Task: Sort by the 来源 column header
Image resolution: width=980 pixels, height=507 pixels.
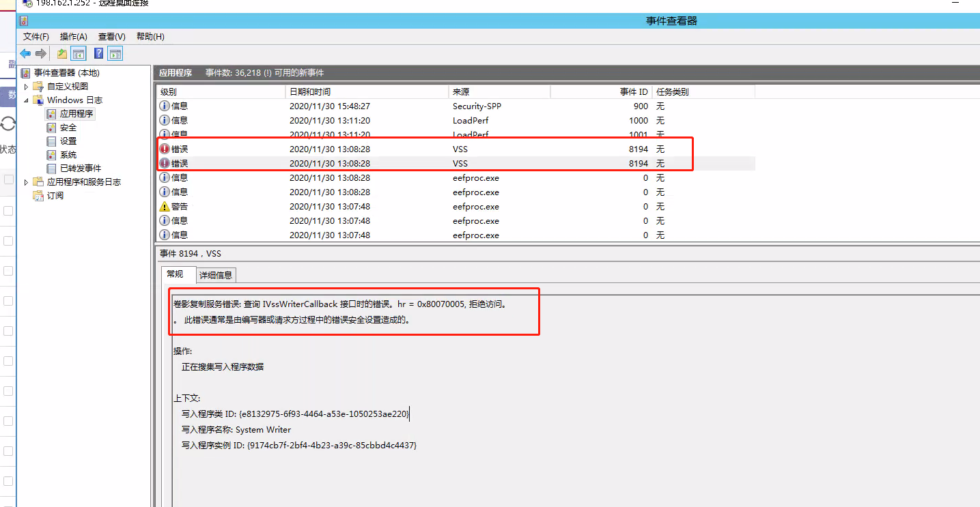Action: 499,92
